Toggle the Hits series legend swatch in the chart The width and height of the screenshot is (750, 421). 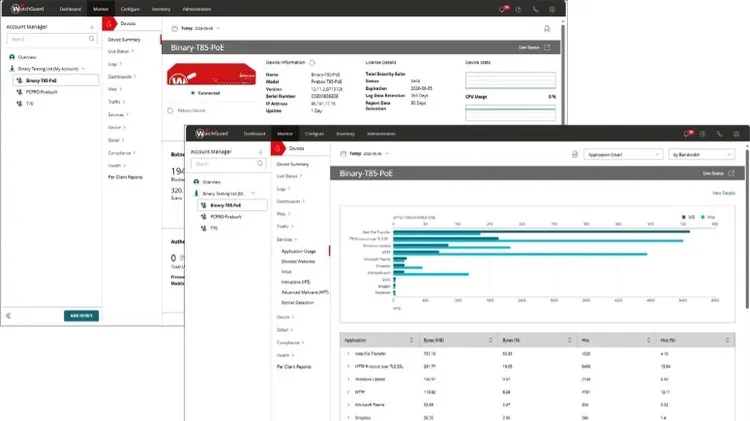click(x=703, y=217)
